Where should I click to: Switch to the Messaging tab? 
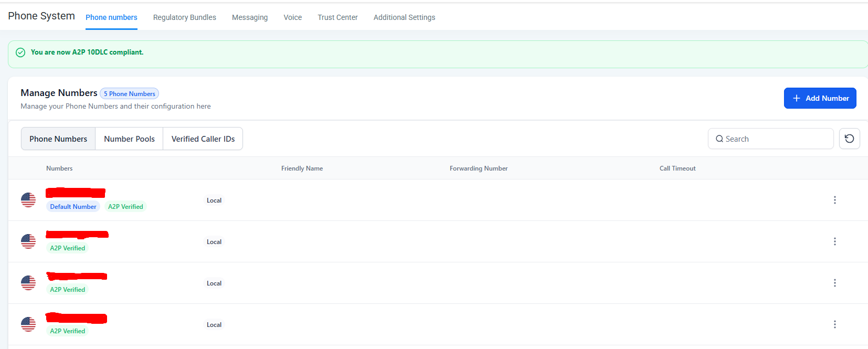(250, 17)
